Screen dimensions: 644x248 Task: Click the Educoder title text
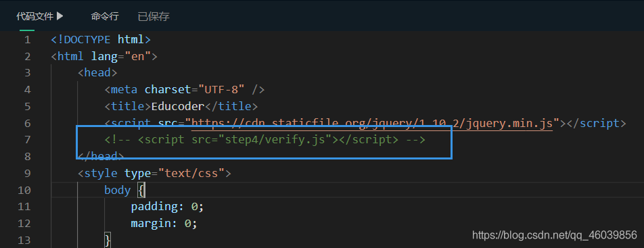pos(178,107)
